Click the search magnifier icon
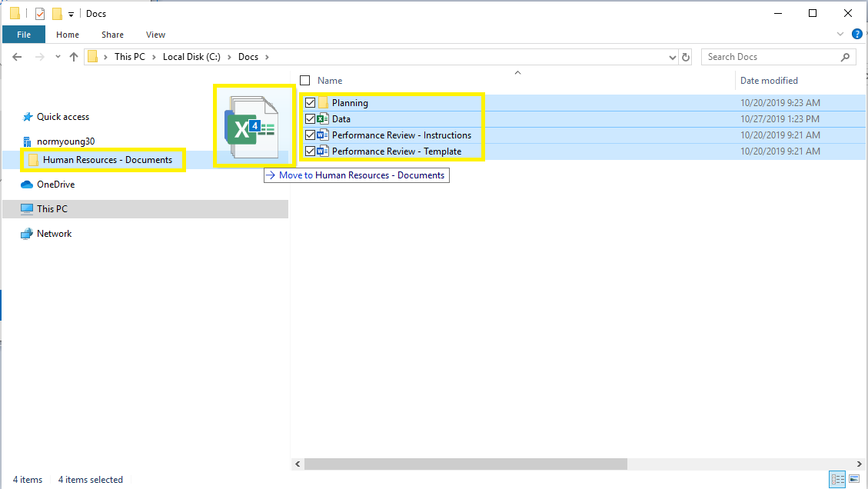 [845, 57]
